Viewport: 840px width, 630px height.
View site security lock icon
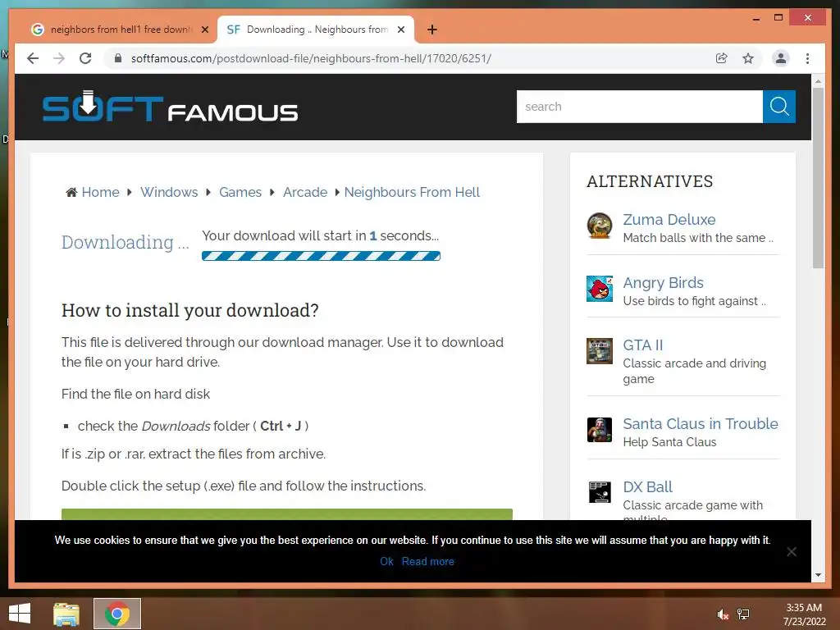coord(118,58)
